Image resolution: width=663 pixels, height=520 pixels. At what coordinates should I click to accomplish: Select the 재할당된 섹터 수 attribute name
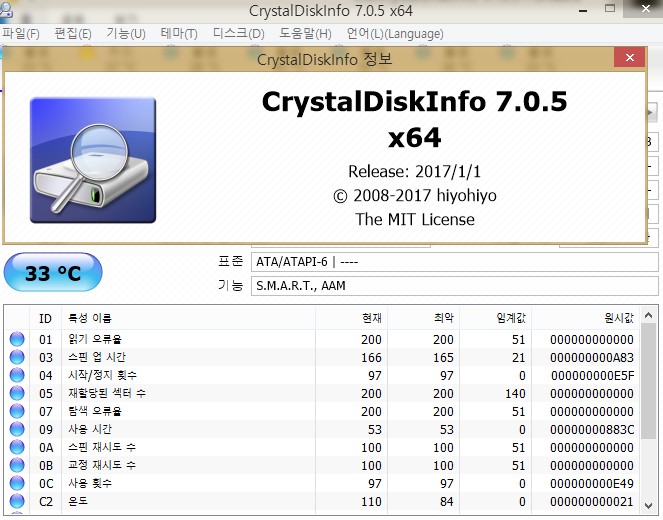click(x=107, y=393)
